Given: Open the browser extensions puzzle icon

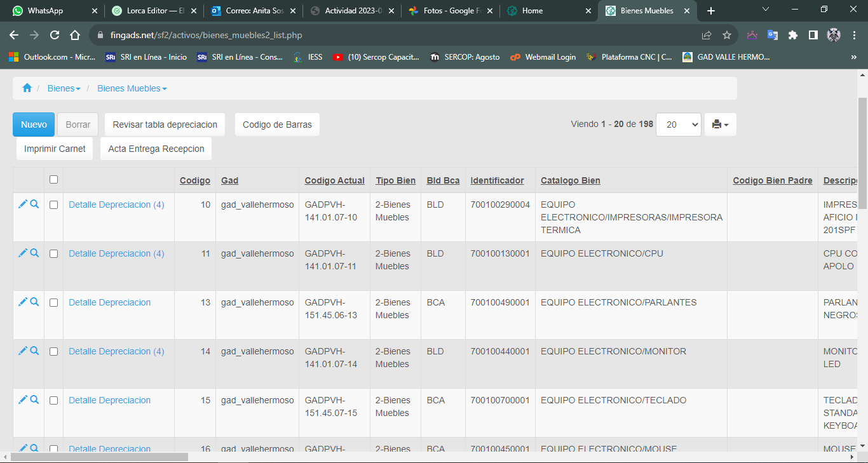Looking at the screenshot, I should (792, 36).
